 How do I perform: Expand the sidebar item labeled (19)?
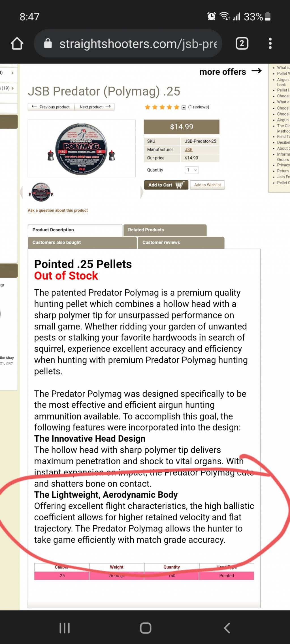click(x=8, y=88)
